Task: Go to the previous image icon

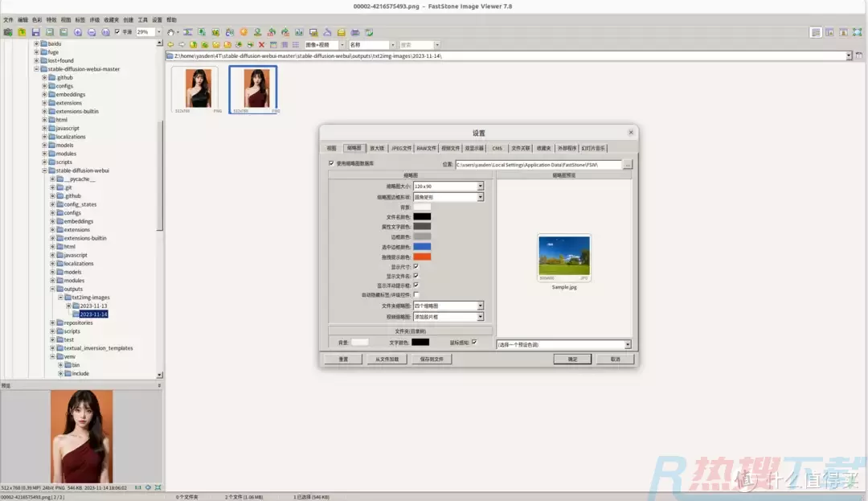Action: coord(50,32)
